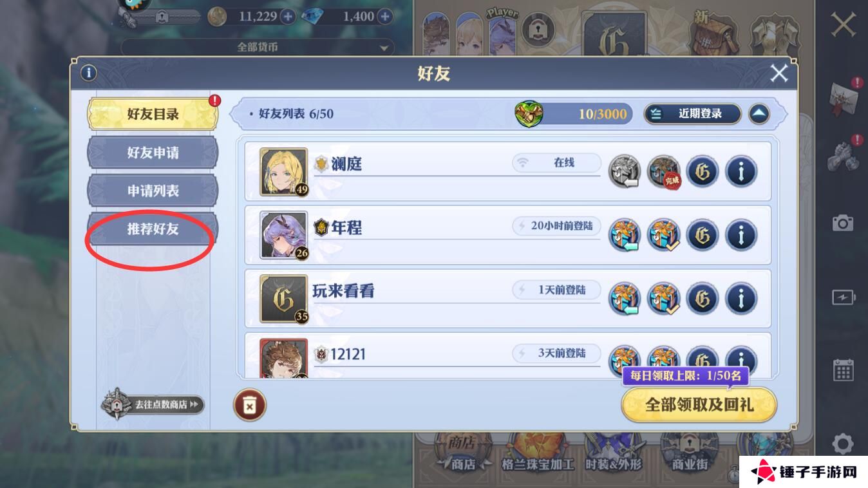Toggle sort order arrow next to 近期登录
Viewport: 868px width, 488px height.
tap(759, 114)
